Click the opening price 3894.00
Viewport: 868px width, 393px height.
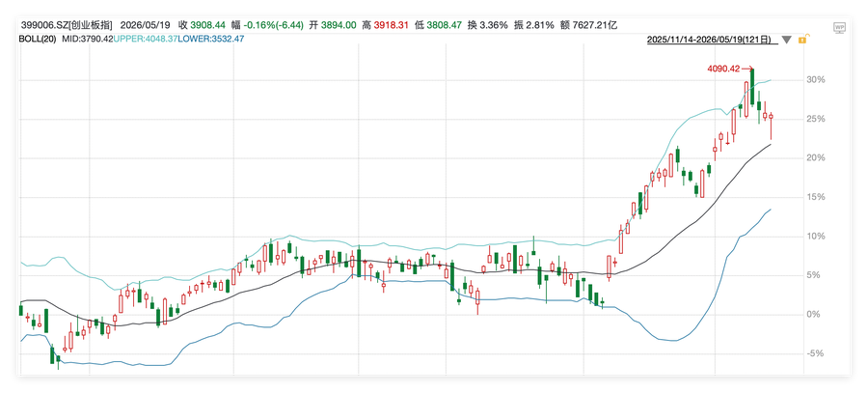[339, 25]
